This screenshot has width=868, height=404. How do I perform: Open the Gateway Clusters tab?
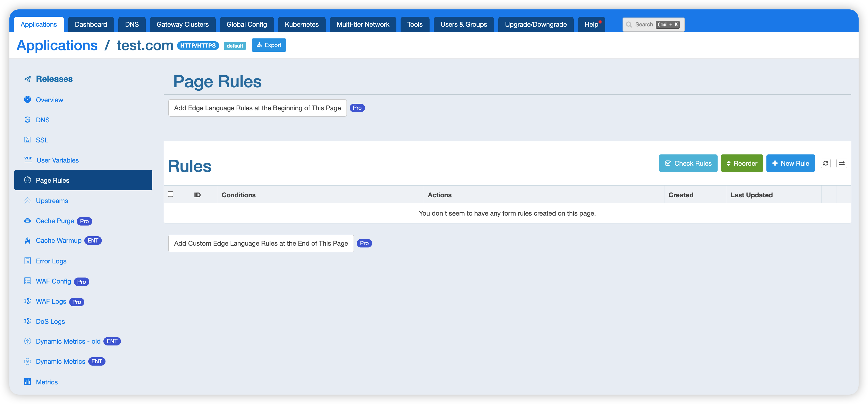click(x=182, y=24)
